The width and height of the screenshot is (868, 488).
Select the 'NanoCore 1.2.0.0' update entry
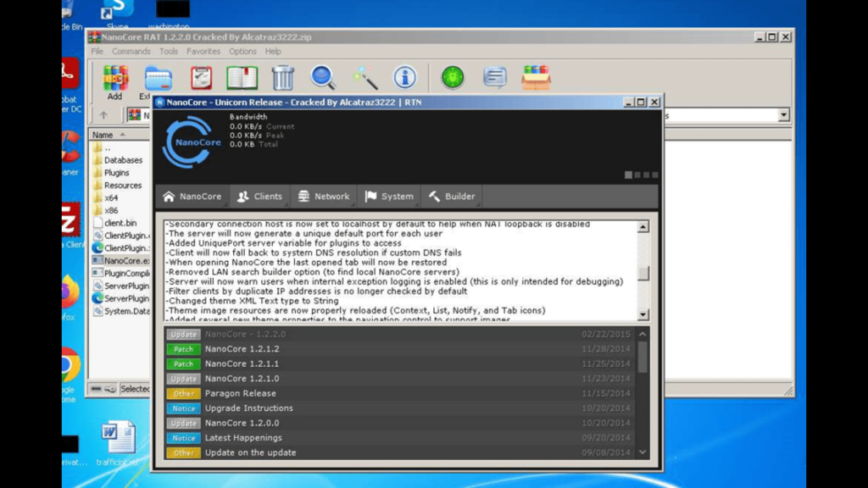pos(400,423)
